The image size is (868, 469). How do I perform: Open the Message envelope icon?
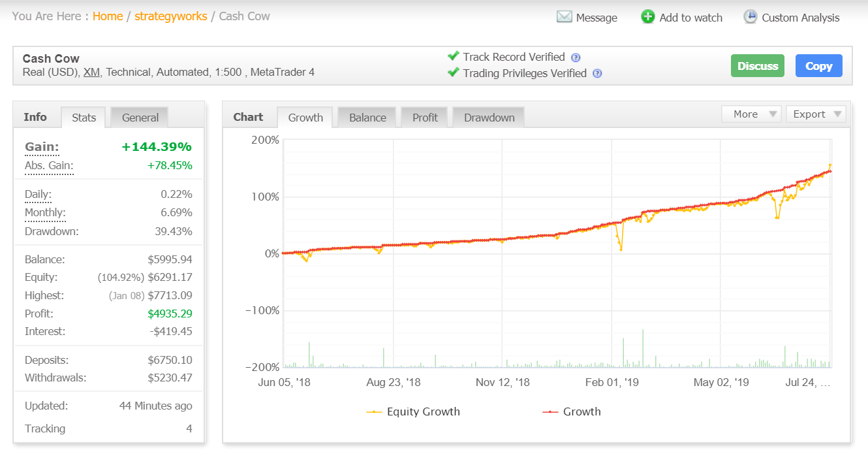pyautogui.click(x=563, y=17)
